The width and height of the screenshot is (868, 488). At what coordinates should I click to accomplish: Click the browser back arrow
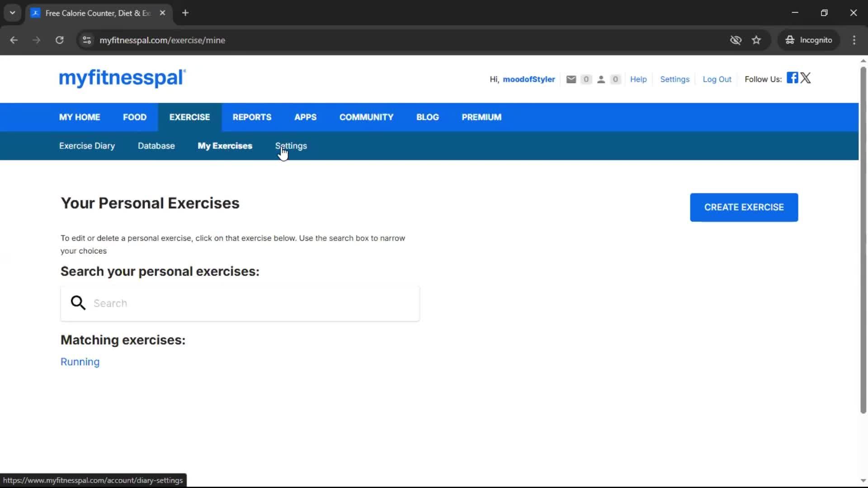(x=14, y=40)
